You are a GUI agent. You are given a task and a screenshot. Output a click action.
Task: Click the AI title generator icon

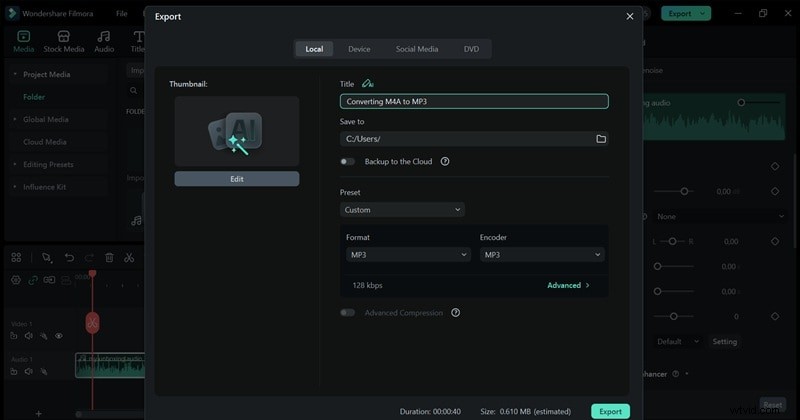point(368,84)
